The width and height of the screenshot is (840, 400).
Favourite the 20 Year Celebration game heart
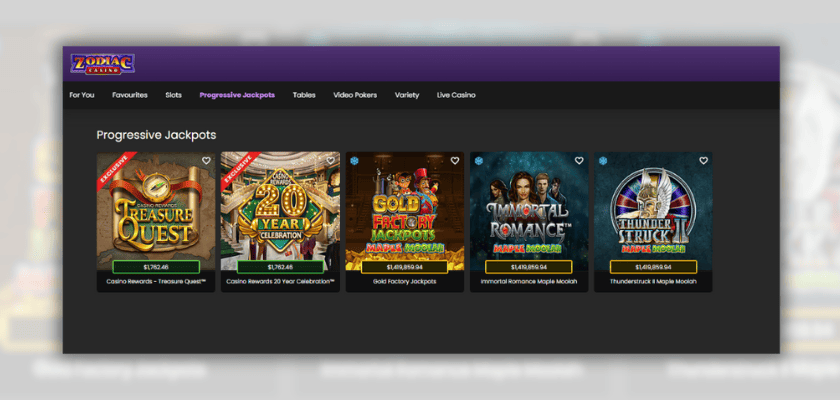pos(331,161)
